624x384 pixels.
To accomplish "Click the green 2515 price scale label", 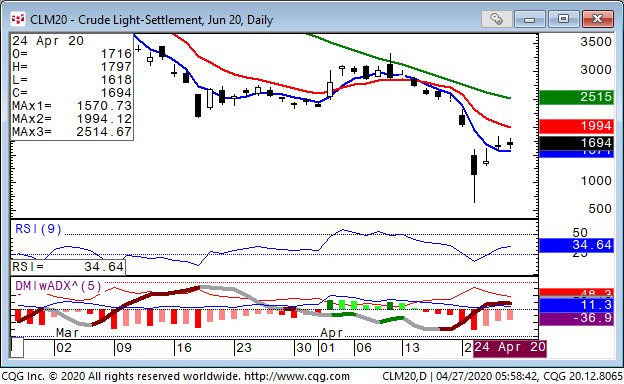I will pyautogui.click(x=576, y=97).
